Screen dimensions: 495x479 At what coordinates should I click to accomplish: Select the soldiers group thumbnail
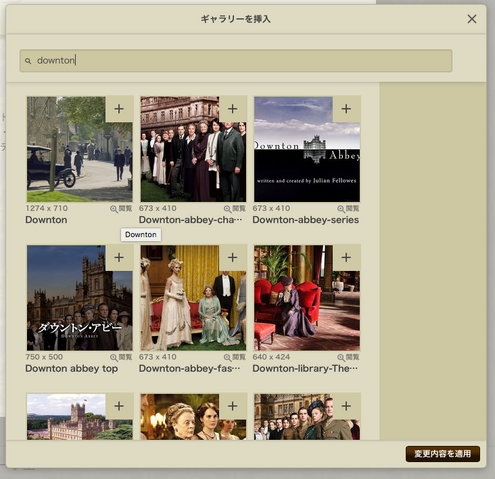(307, 417)
